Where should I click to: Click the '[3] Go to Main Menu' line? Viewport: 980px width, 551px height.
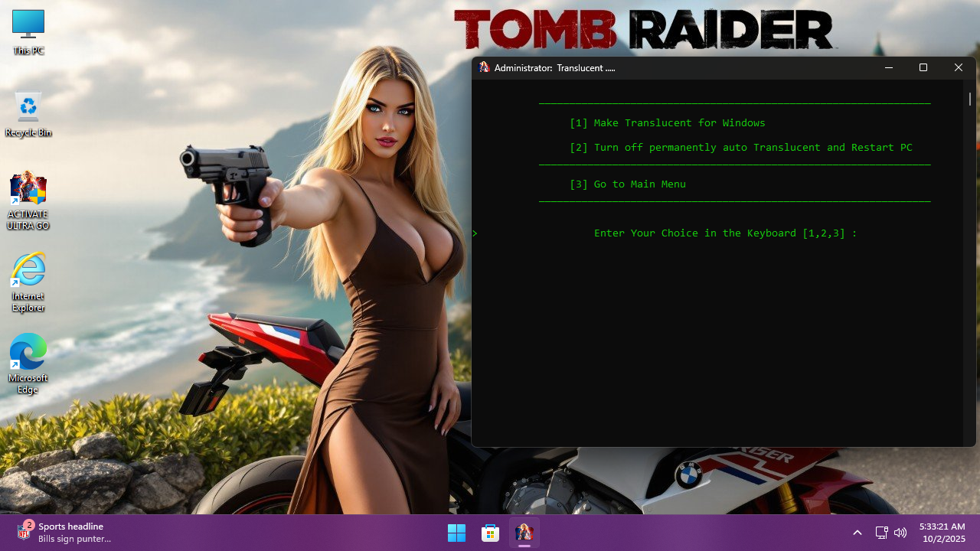pyautogui.click(x=628, y=184)
